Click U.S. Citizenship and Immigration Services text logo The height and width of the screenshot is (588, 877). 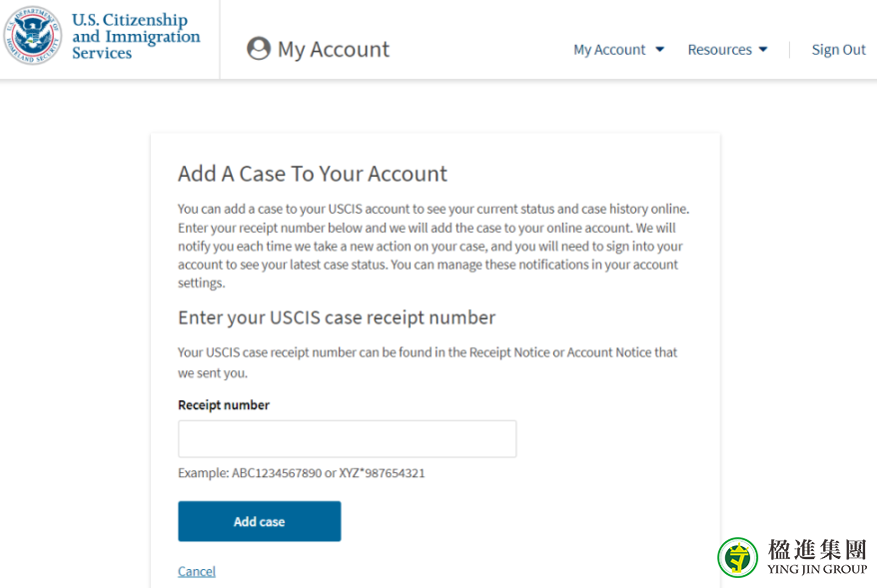(x=136, y=36)
